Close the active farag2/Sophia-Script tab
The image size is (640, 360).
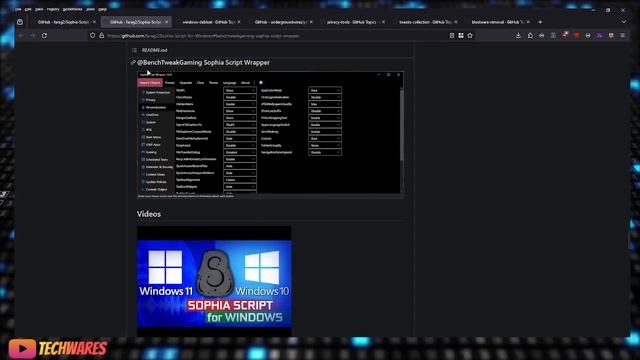coord(167,22)
